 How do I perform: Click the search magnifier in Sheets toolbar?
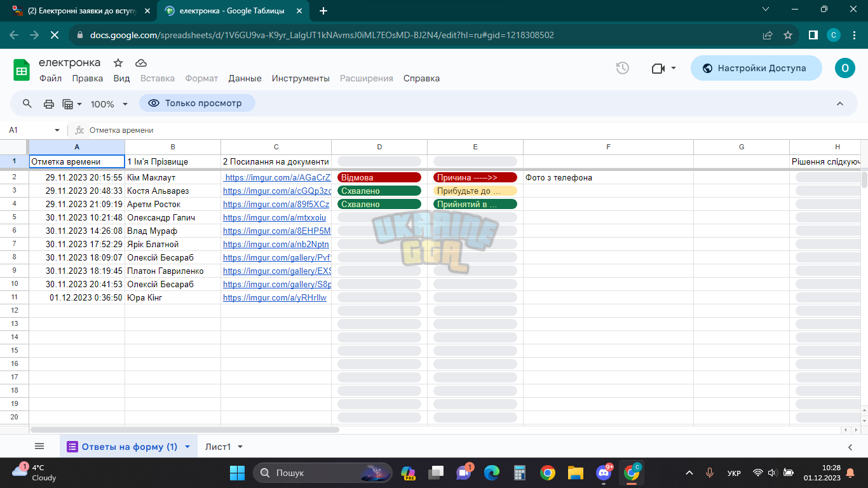(27, 104)
